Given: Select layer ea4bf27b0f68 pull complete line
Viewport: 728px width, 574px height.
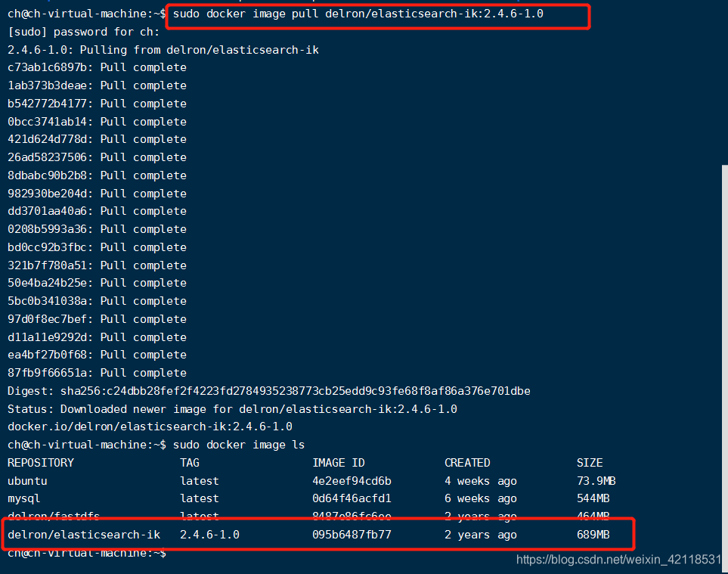Looking at the screenshot, I should click(97, 355).
